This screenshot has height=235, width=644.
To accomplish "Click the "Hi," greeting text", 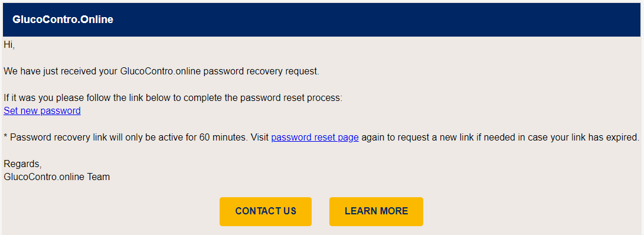I will tap(9, 45).
